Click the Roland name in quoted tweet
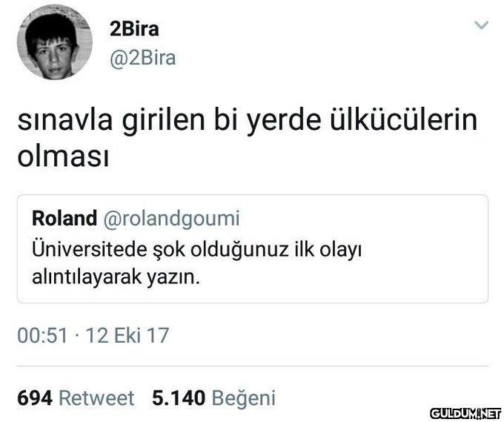 coord(64,218)
